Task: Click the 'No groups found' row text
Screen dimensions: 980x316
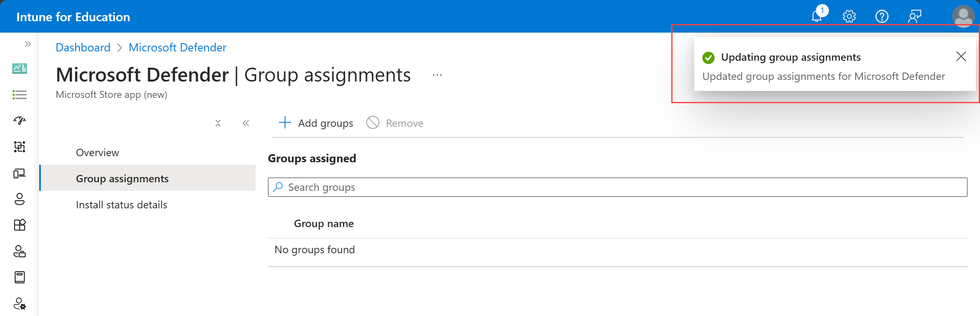Action: (314, 250)
